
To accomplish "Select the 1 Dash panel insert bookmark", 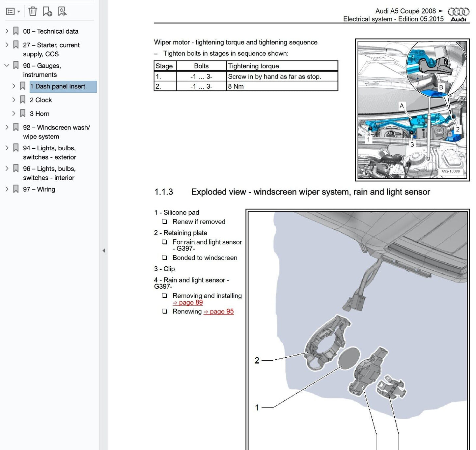I will click(58, 86).
